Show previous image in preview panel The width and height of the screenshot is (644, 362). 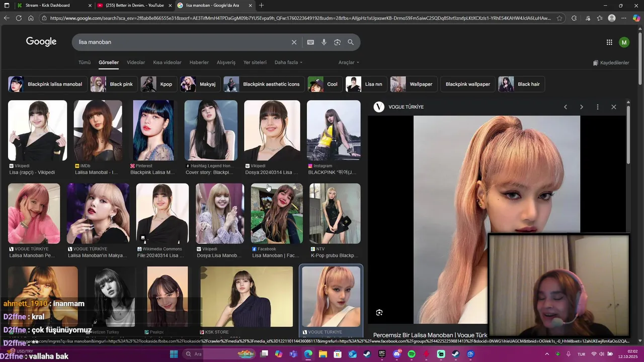click(566, 107)
